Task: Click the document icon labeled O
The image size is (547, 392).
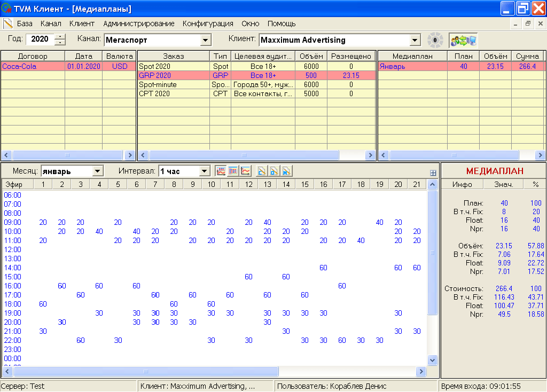Action: (274, 171)
